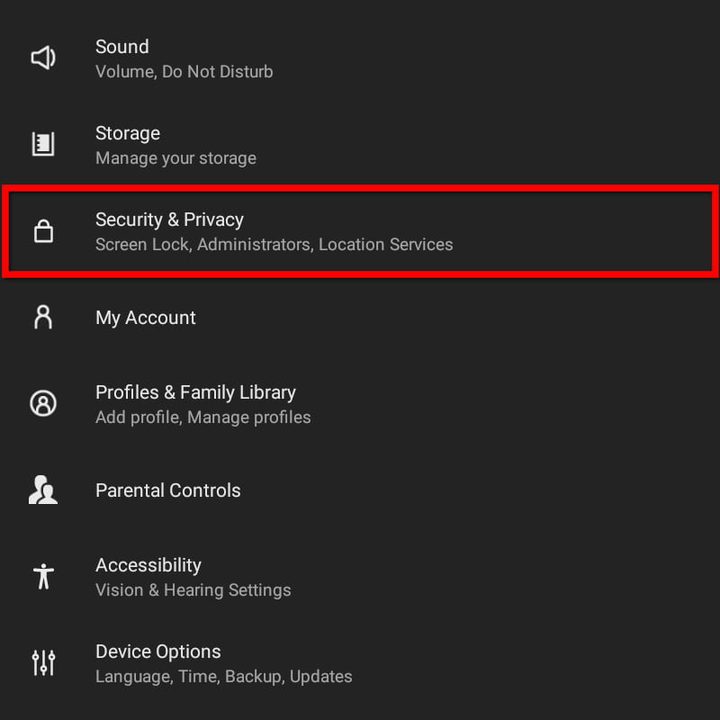Image resolution: width=720 pixels, height=720 pixels.
Task: Go to My Account
Action: [145, 318]
